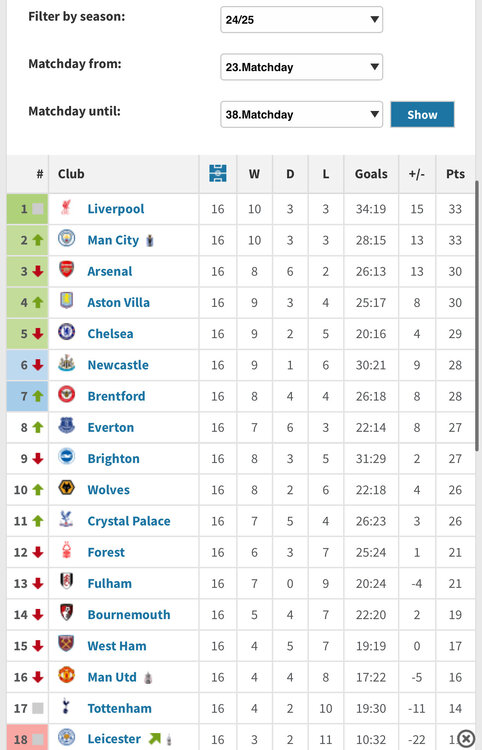Click the trophy icon beside Man City
The width and height of the screenshot is (482, 750).
click(x=150, y=241)
